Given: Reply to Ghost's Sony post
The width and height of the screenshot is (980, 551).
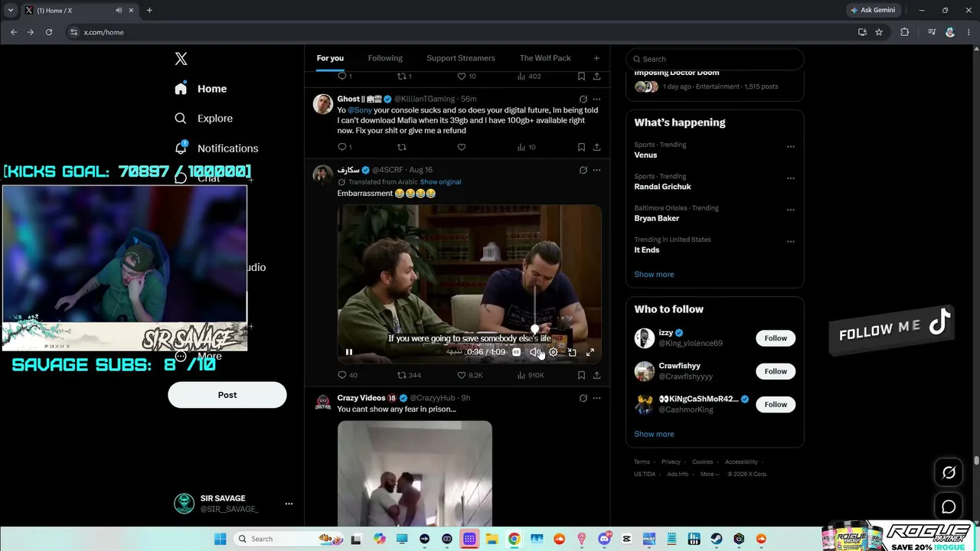Looking at the screenshot, I should (x=342, y=147).
